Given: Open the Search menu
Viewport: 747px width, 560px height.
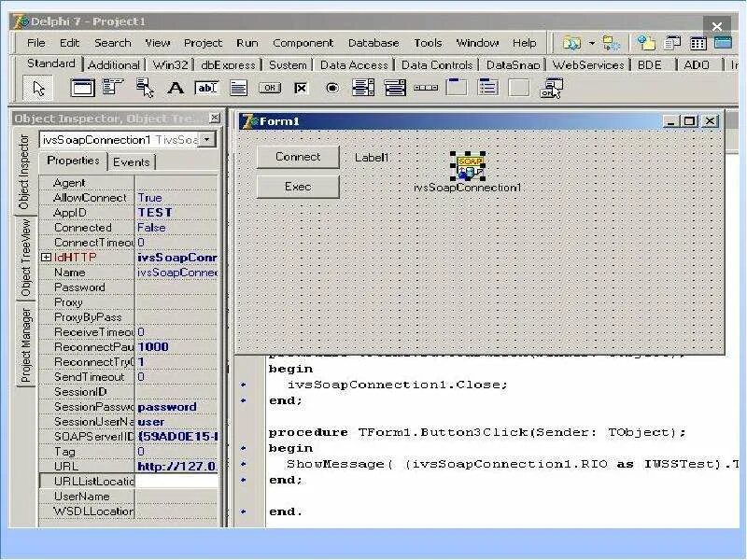Looking at the screenshot, I should [x=112, y=43].
